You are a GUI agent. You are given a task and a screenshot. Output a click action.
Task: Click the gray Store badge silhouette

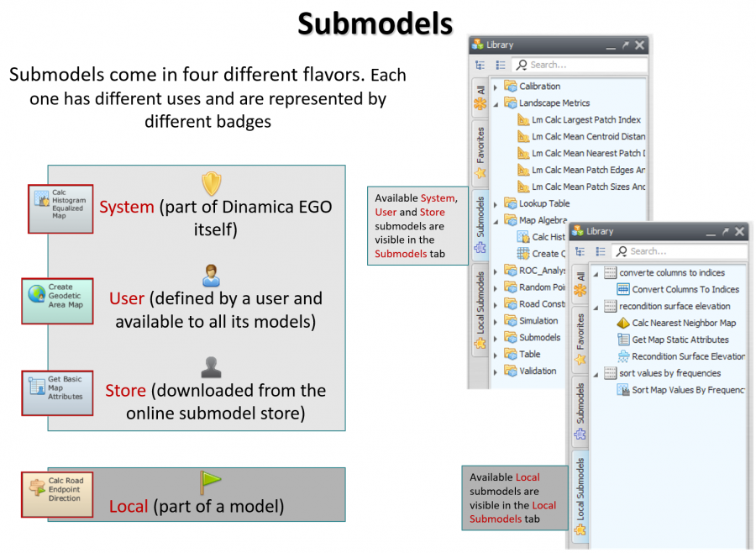[x=210, y=367]
